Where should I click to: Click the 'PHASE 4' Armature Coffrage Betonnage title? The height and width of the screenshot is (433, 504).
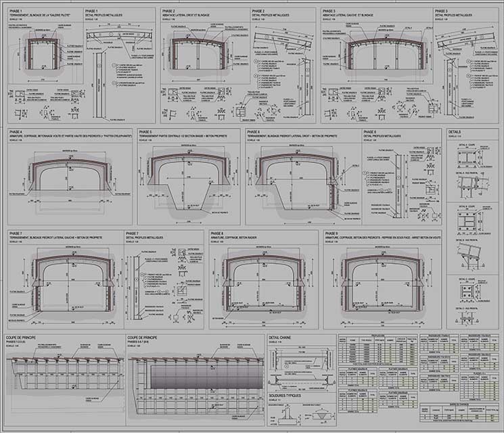(70, 134)
